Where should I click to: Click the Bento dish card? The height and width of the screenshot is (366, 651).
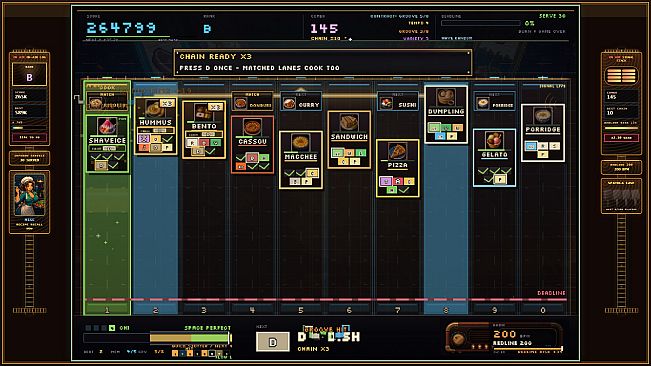[204, 129]
